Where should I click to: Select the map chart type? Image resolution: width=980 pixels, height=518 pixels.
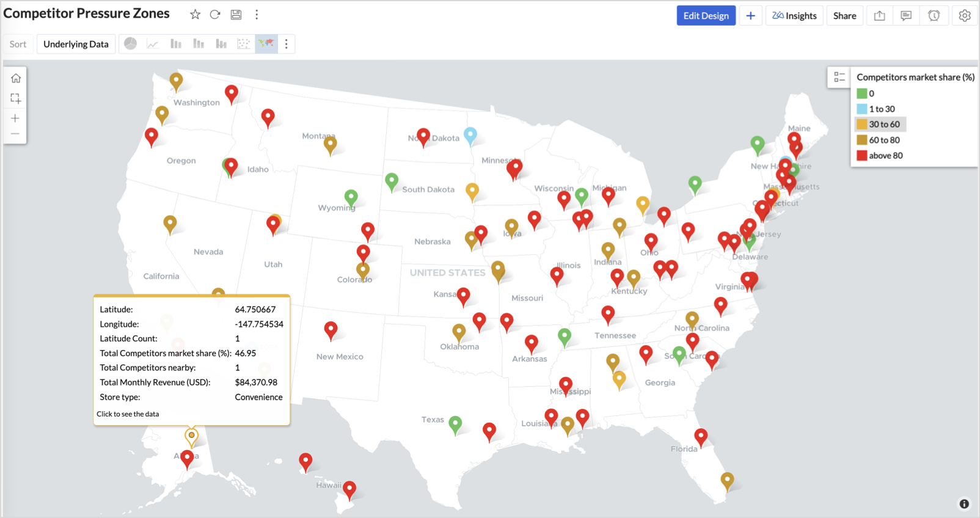coord(266,44)
